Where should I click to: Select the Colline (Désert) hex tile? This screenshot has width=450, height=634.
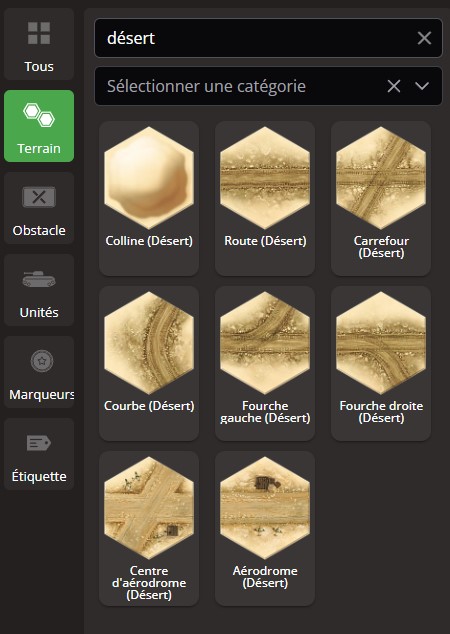[149, 198]
